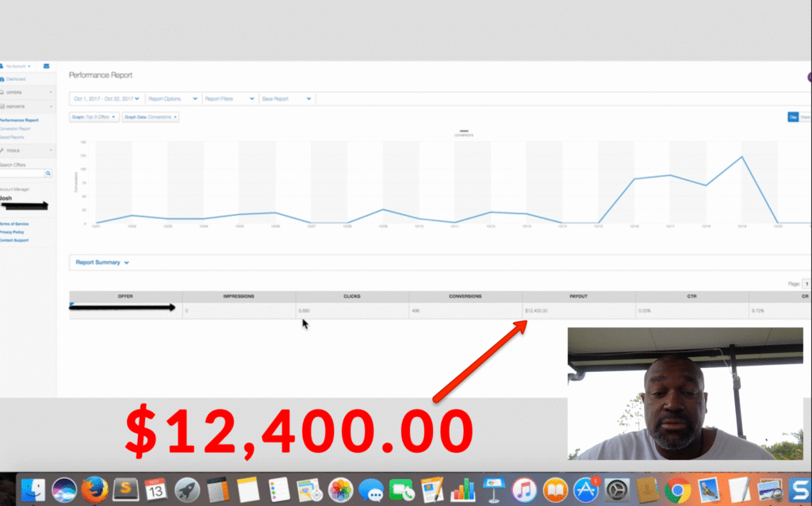The image size is (812, 506).
Task: Open the Photos app in the dock
Action: click(341, 490)
